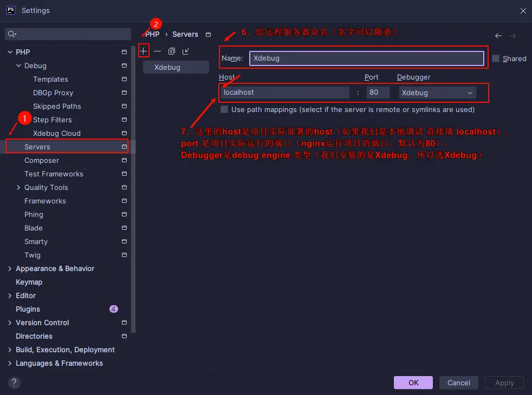
Task: Click project-level icon next to Servers breadcrumb
Action: (209, 35)
